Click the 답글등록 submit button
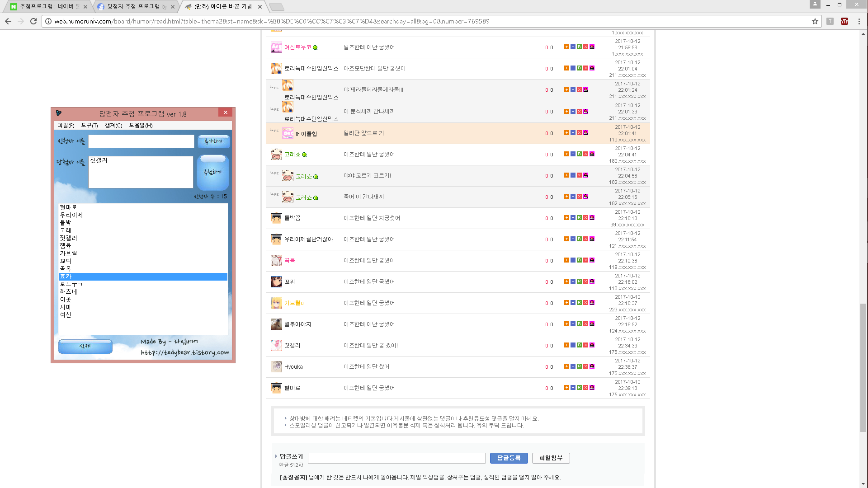The image size is (868, 488). [x=509, y=458]
